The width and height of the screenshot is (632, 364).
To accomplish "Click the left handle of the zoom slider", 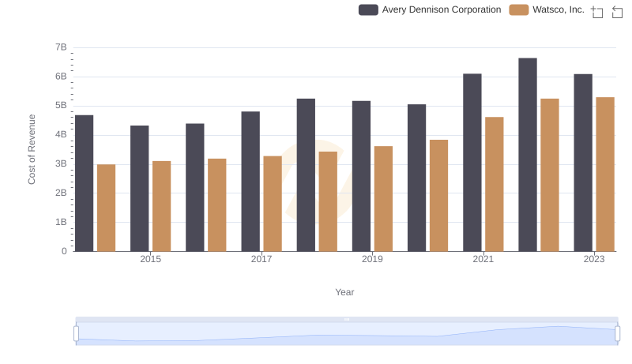I will (76, 333).
